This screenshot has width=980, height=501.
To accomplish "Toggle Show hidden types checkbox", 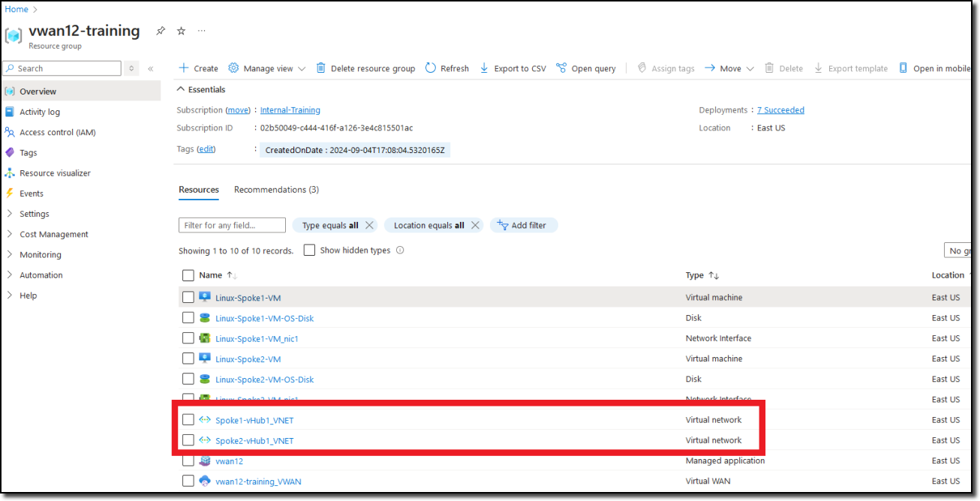I will pos(309,250).
